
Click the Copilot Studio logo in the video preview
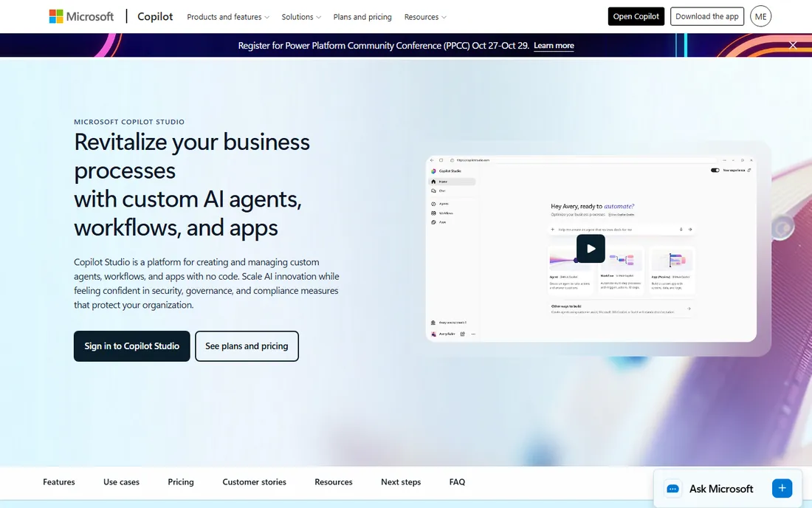click(x=433, y=171)
